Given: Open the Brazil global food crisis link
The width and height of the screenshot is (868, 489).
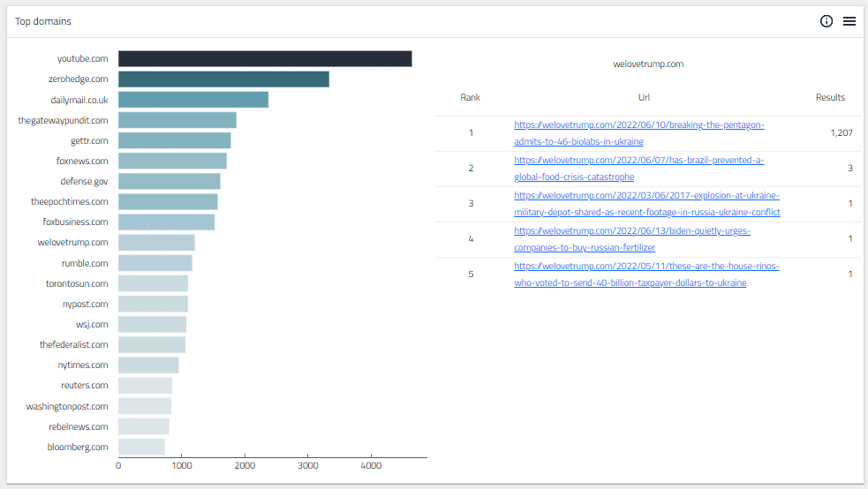Looking at the screenshot, I should coord(638,169).
